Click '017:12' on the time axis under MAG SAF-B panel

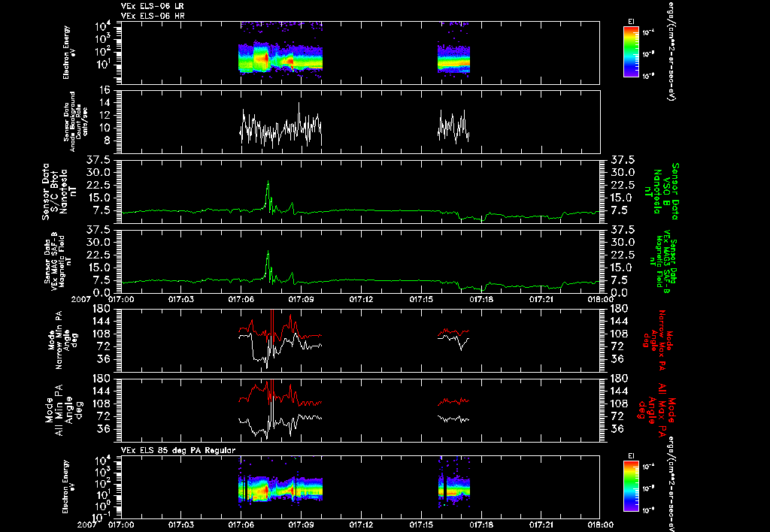pos(361,299)
